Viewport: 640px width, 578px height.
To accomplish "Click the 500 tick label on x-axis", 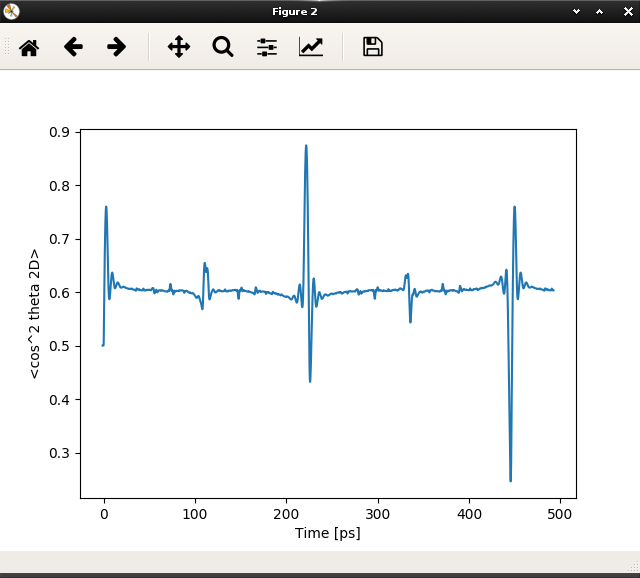I will (560, 513).
